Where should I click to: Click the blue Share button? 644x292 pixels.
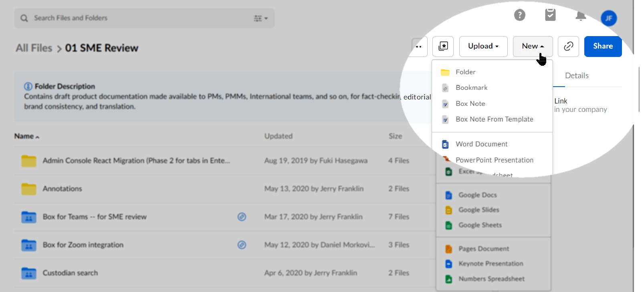point(603,47)
